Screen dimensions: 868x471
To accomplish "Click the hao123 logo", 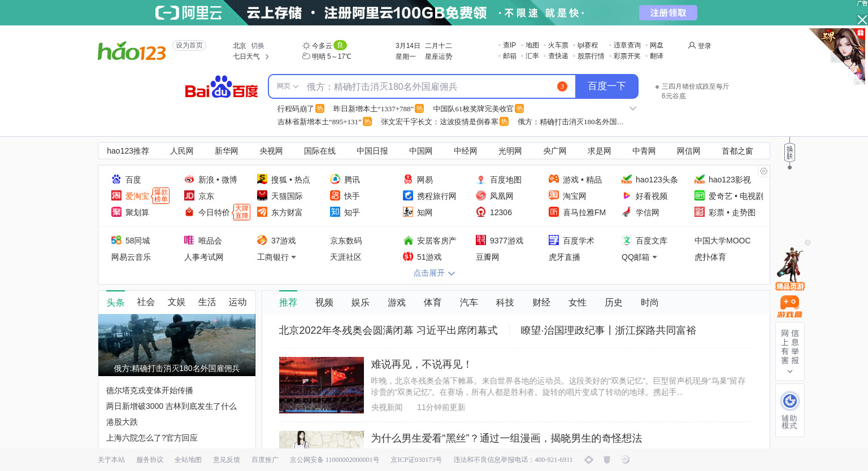I will pos(132,51).
